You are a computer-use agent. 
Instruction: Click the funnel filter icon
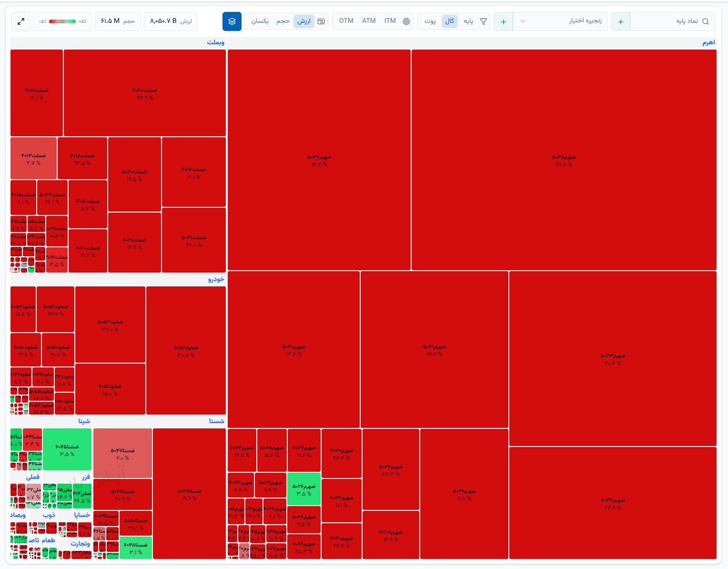click(484, 21)
